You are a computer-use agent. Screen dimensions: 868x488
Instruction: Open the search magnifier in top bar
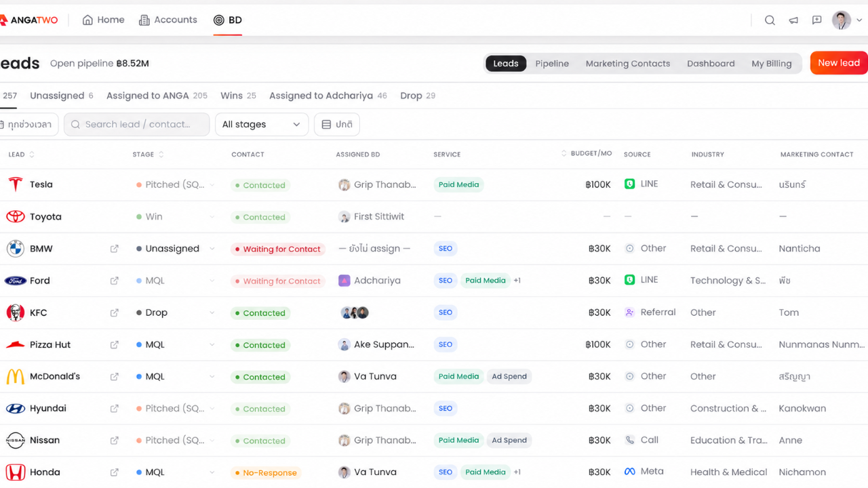pos(770,20)
